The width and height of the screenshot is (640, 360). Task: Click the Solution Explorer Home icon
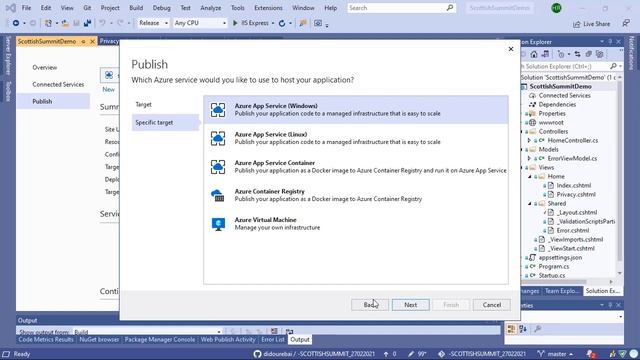tap(534, 54)
